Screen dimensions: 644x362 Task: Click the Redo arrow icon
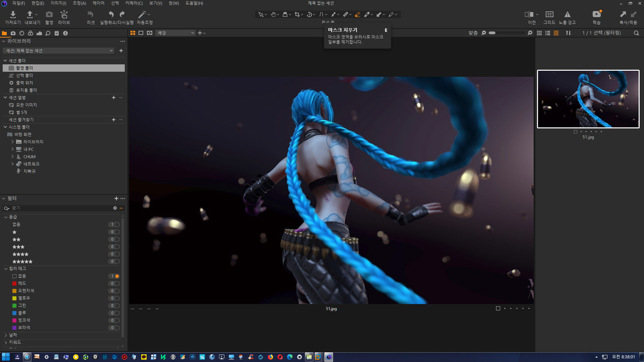point(122,14)
